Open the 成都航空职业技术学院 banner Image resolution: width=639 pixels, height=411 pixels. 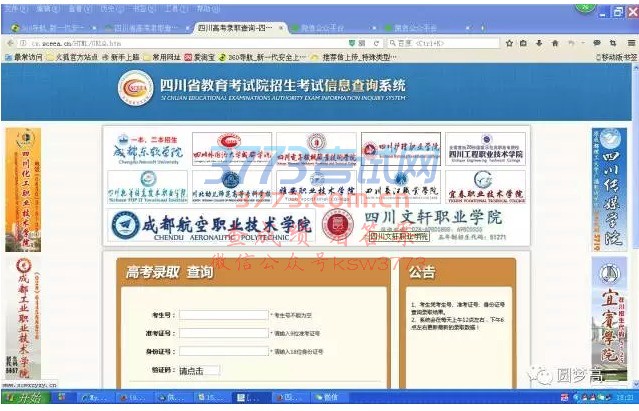[x=210, y=225]
